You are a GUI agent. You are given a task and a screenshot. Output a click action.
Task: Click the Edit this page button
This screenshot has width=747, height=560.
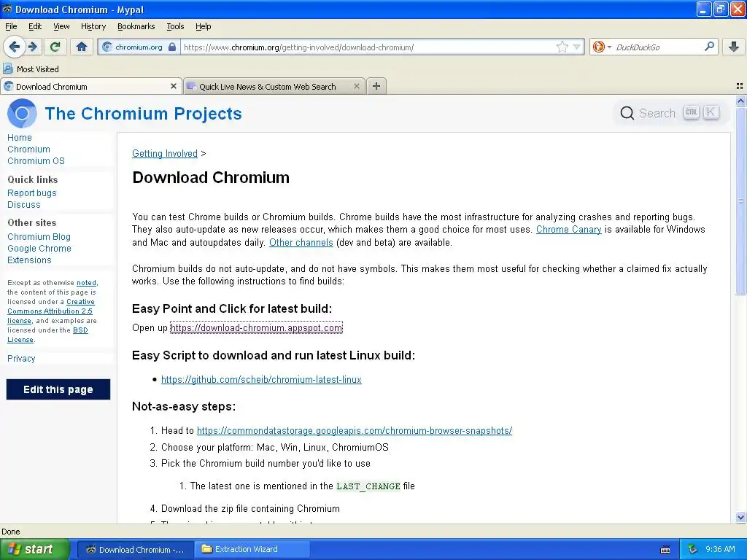[x=58, y=389]
